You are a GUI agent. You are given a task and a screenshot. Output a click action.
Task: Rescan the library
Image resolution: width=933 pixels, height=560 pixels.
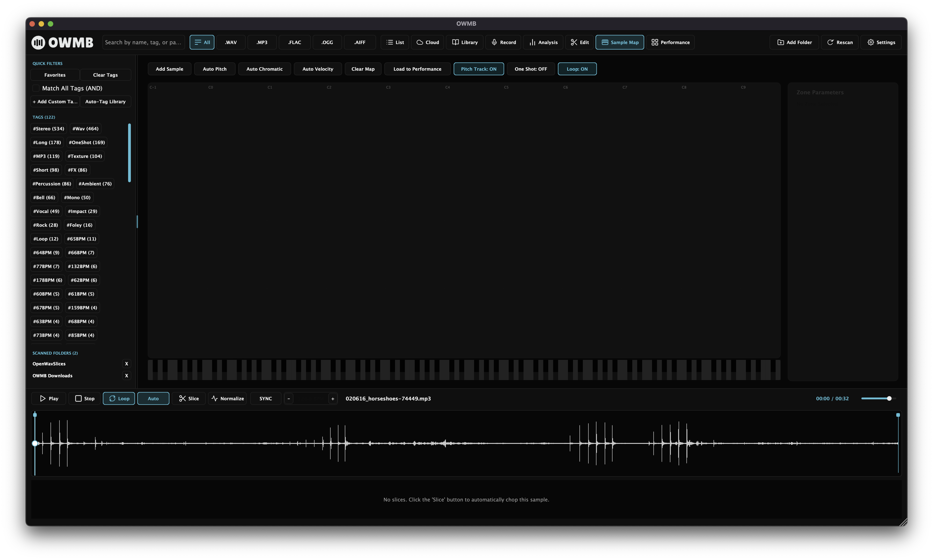840,42
